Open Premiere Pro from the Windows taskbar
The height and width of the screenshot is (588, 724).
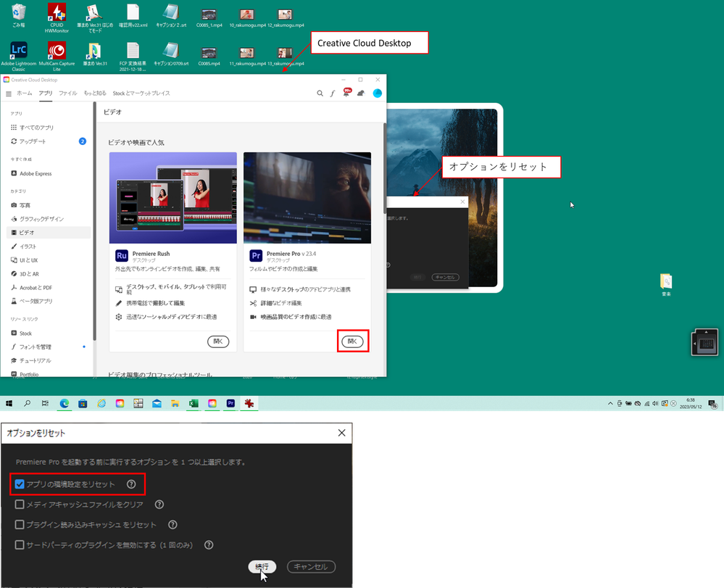[230, 403]
